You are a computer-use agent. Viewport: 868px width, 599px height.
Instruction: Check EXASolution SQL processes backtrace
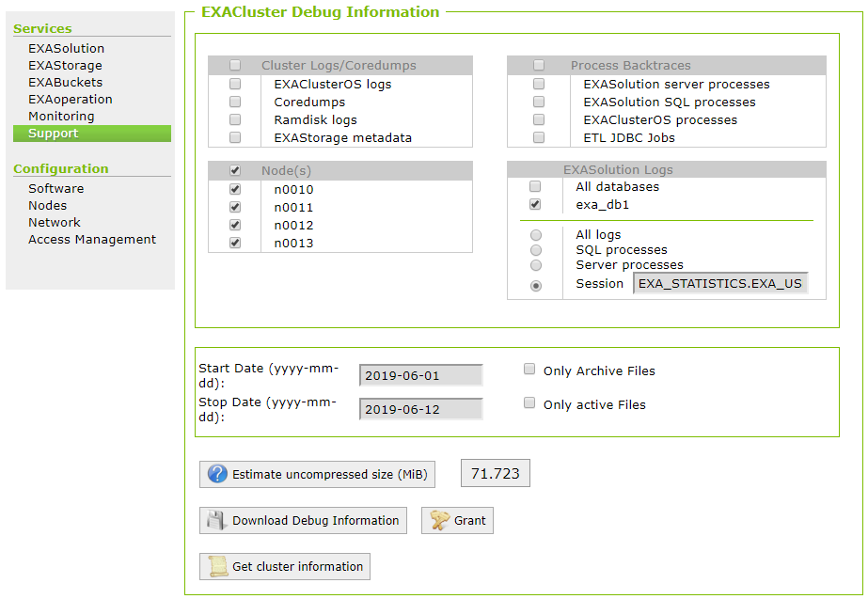(539, 102)
